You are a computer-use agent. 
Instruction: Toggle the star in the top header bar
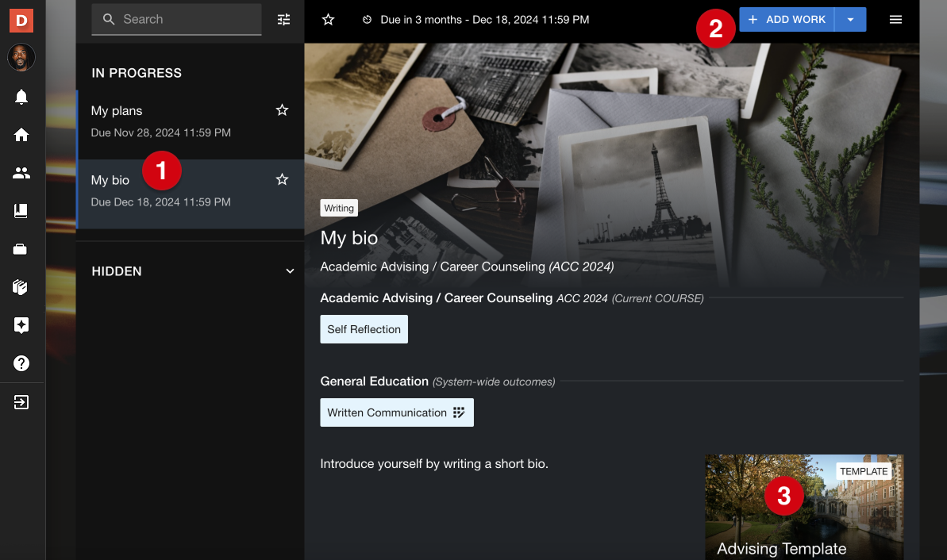click(x=328, y=19)
